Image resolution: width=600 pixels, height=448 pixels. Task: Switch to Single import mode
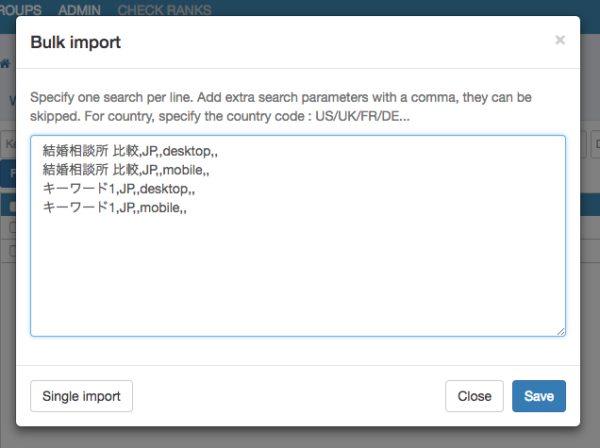(x=81, y=396)
